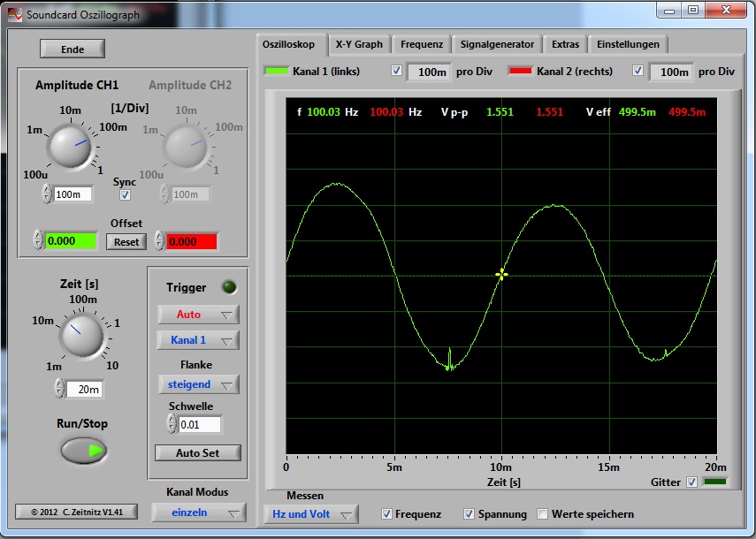Disable the Frequenz measurement checkbox
756x539 pixels.
(x=386, y=514)
